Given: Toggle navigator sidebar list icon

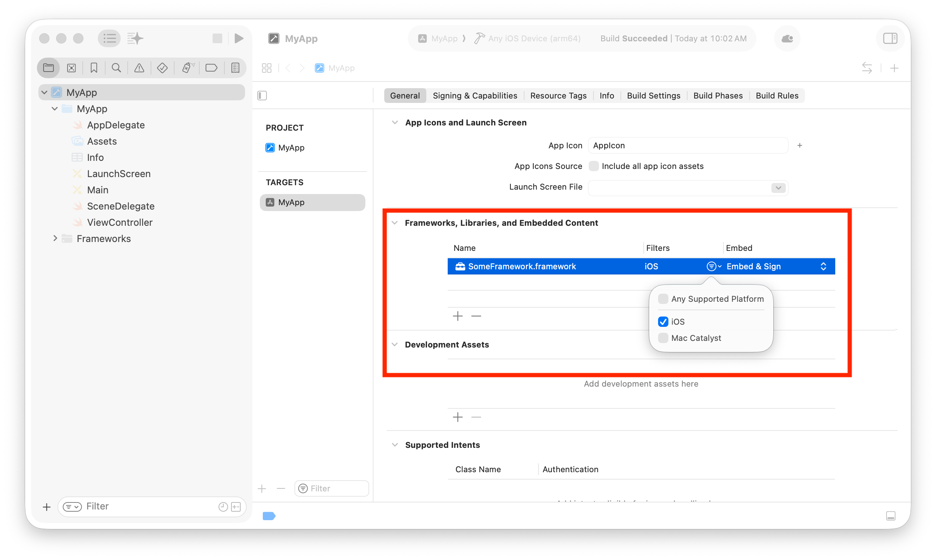Looking at the screenshot, I should [x=110, y=38].
